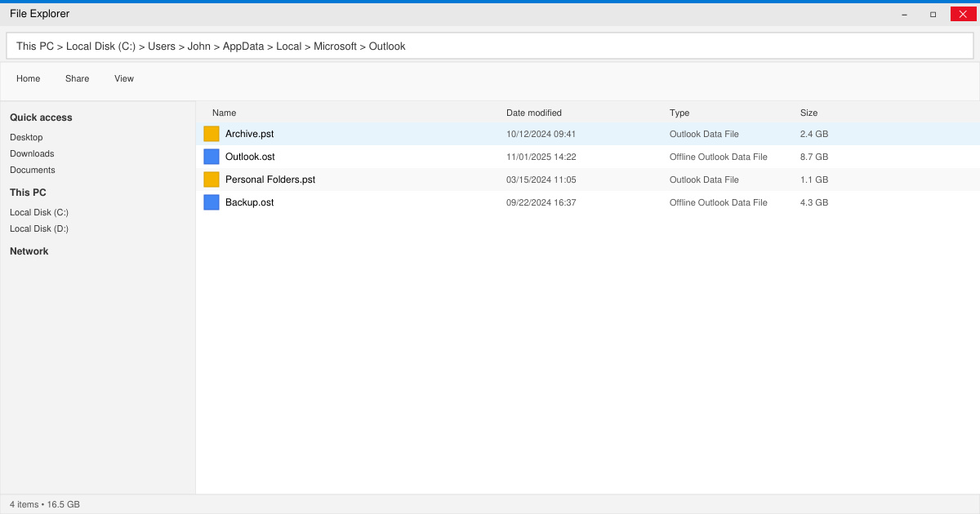
Task: Click the type cell of Backup.ost
Action: tap(719, 202)
